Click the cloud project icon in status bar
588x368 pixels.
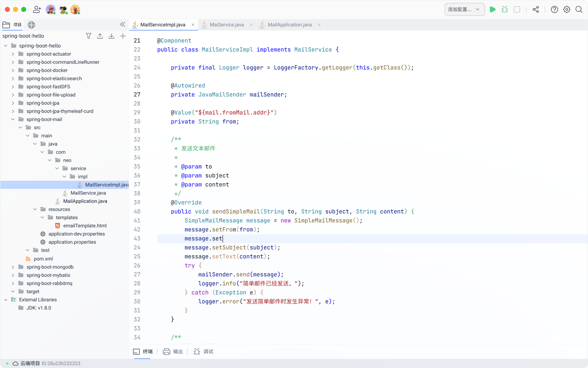(x=16, y=363)
